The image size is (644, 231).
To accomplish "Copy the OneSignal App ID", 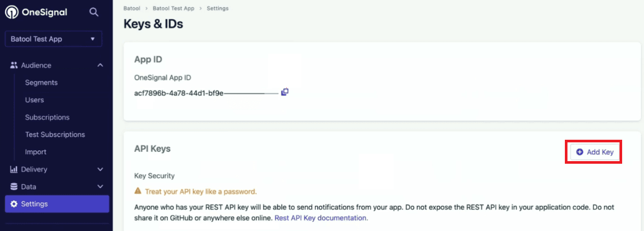I will [285, 92].
